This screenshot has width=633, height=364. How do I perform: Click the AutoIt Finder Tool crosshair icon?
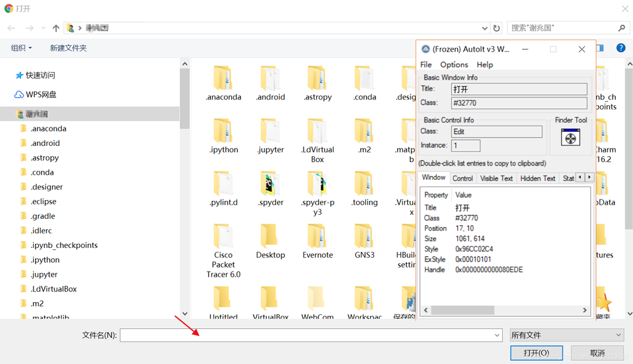coord(570,138)
